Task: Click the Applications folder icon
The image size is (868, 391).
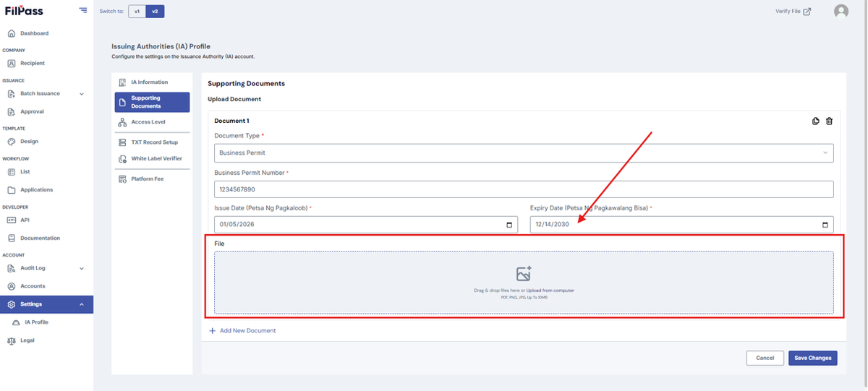Action: tap(12, 190)
